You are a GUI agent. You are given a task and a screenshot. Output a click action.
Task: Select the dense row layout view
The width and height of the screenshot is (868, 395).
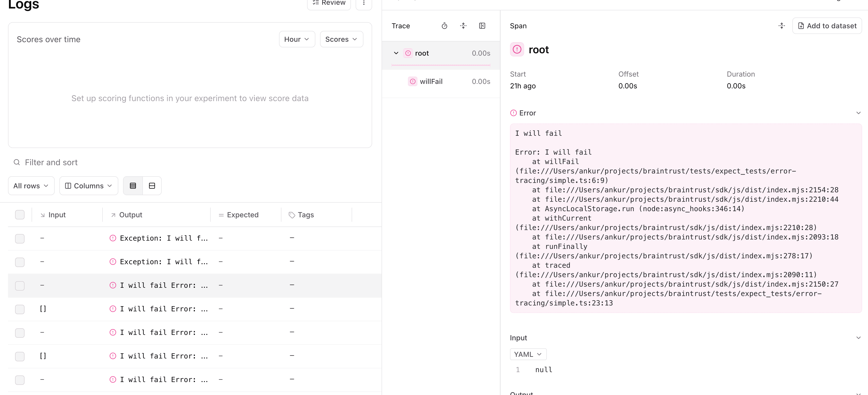(133, 185)
